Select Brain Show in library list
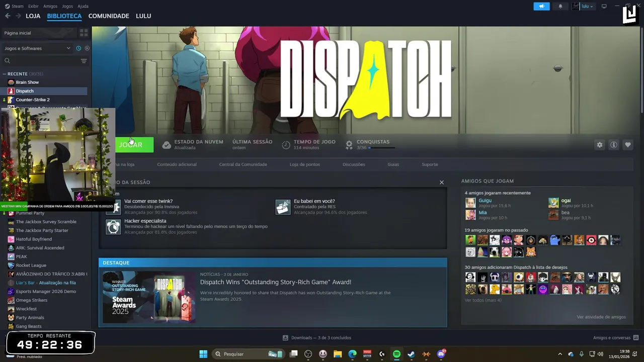The image size is (644, 362). click(x=27, y=82)
